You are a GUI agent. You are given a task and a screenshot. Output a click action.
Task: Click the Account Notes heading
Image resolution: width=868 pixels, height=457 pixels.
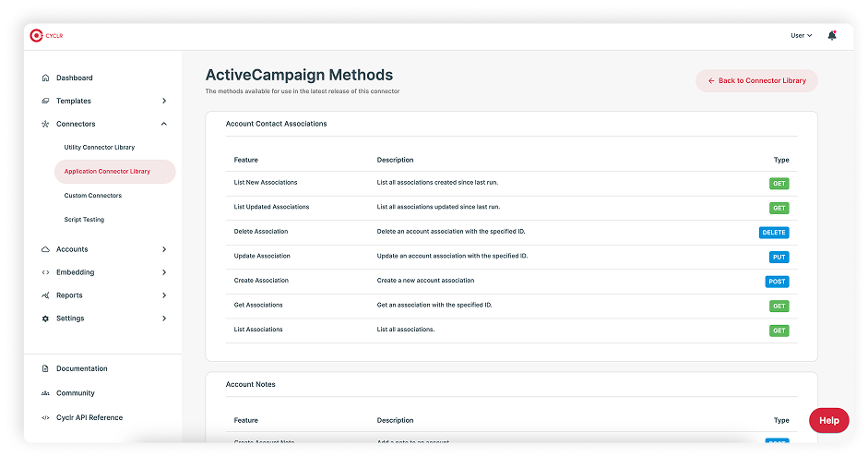(250, 384)
